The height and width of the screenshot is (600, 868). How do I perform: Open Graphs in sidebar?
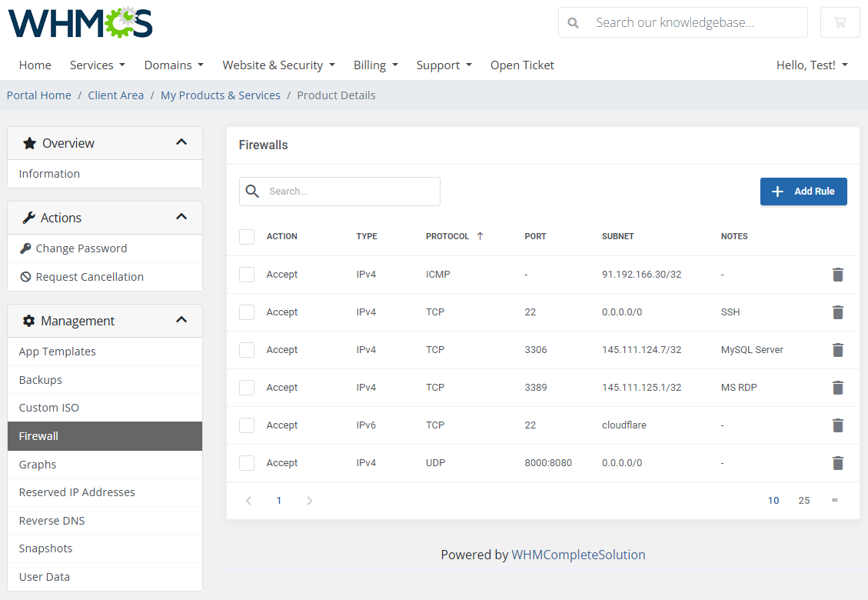[x=105, y=465]
